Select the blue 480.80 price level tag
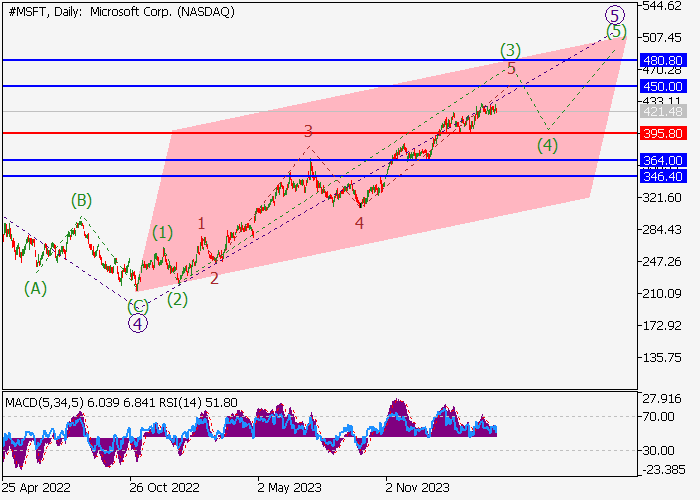Image resolution: width=700 pixels, height=500 pixels. pyautogui.click(x=662, y=60)
